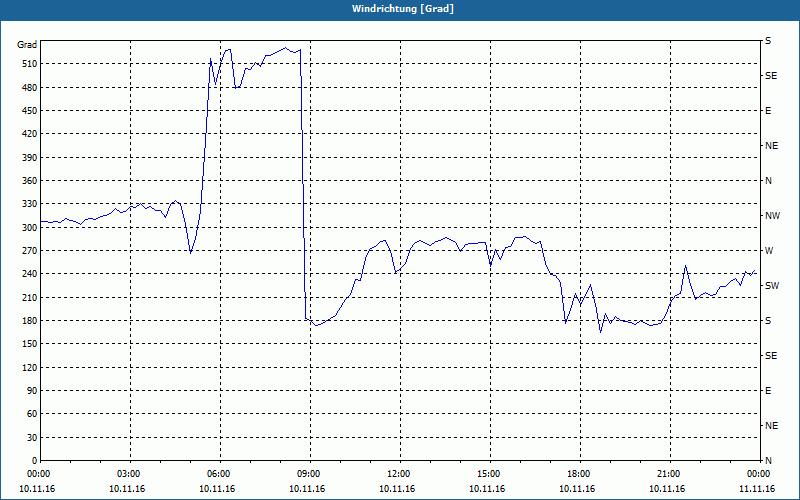Click the 03:00 time label
Image resolution: width=800 pixels, height=500 pixels.
pos(130,474)
